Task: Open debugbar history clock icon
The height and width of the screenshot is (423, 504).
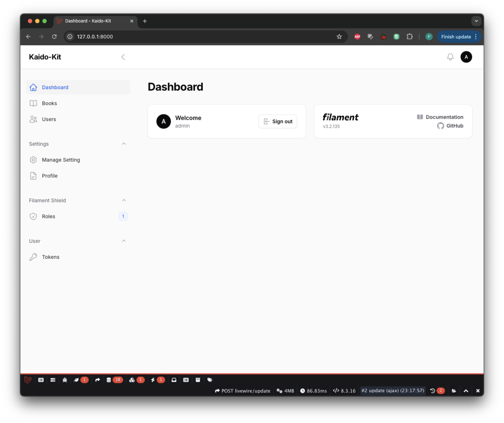Action: pyautogui.click(x=432, y=391)
